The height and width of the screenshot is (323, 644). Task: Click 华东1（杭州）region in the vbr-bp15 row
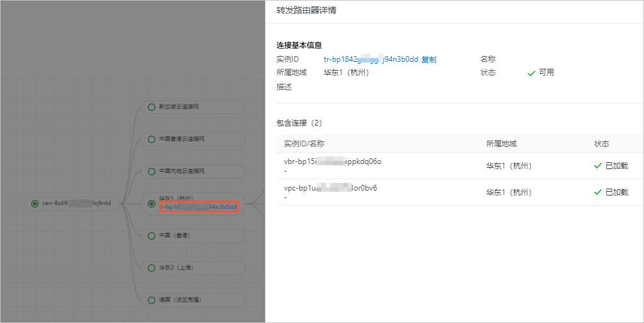point(509,166)
